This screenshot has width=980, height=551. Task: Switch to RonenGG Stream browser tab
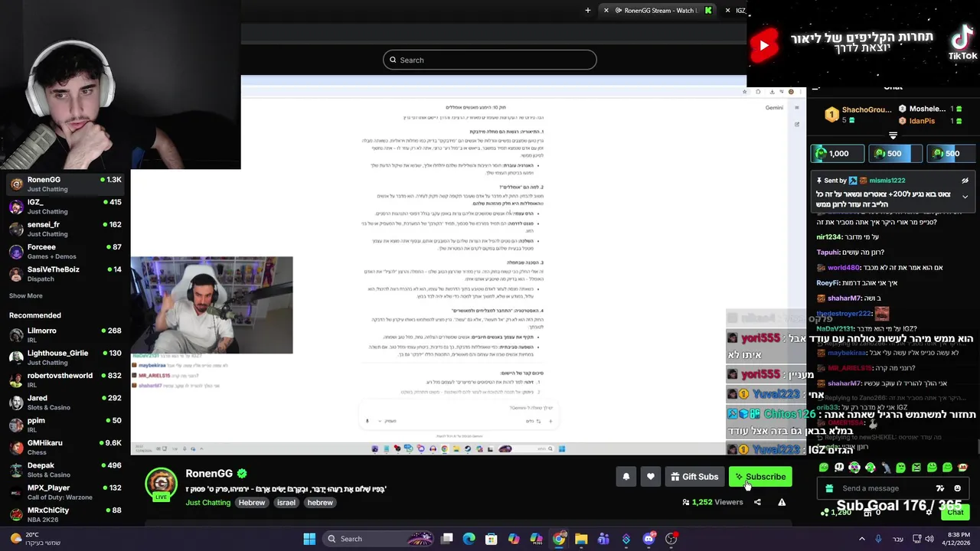pos(656,11)
